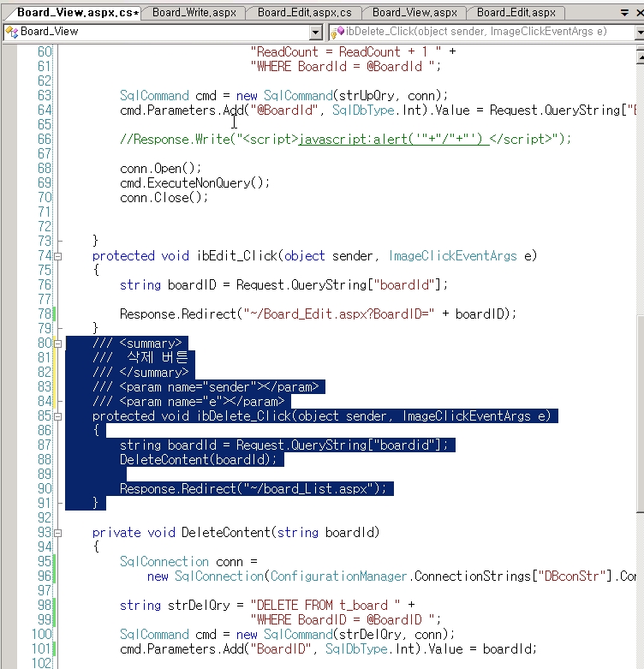Viewport: 644px width, 669px height.
Task: Click the ibDelete_Click method icon
Action: coord(337,32)
